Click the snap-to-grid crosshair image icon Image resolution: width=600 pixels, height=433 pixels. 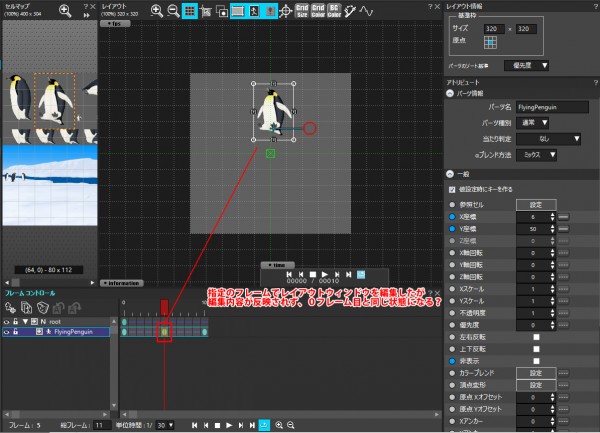[x=205, y=11]
